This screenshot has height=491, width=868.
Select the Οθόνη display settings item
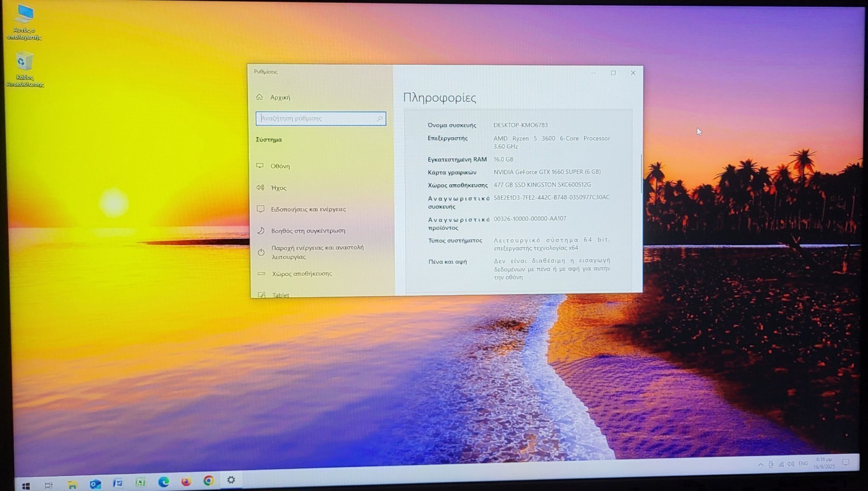(x=280, y=166)
